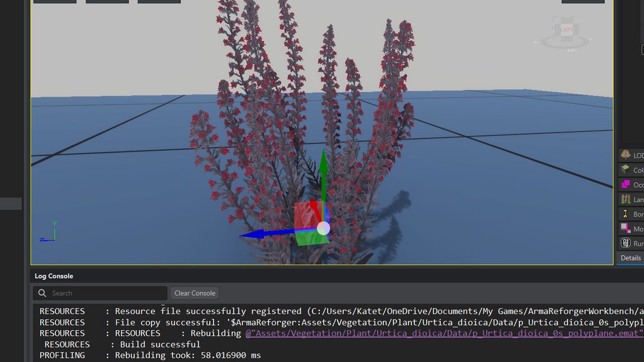Screen dimensions: 644x362
Task: Click the green vertical gizmo arrow
Action: pos(323,168)
